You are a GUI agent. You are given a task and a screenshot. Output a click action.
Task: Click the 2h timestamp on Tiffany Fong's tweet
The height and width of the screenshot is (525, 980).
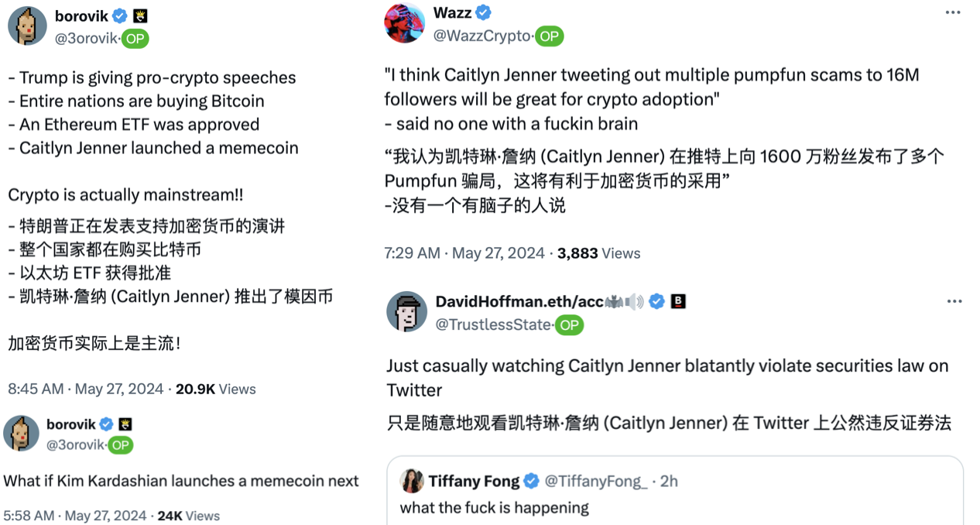667,481
